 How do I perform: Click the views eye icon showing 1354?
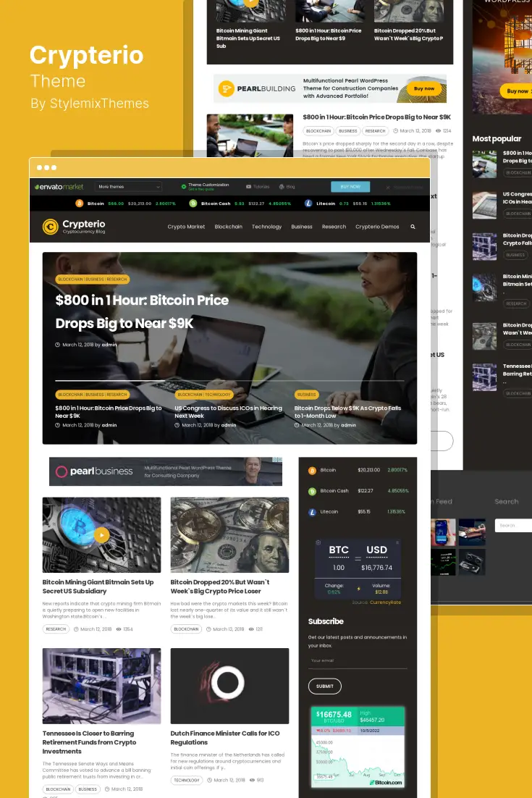[119, 629]
